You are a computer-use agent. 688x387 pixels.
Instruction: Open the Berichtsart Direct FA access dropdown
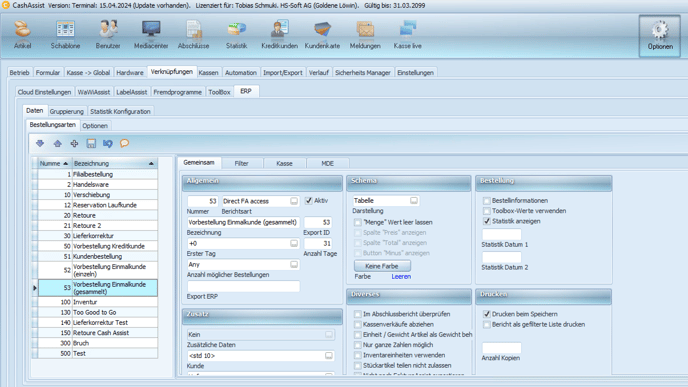[294, 201]
